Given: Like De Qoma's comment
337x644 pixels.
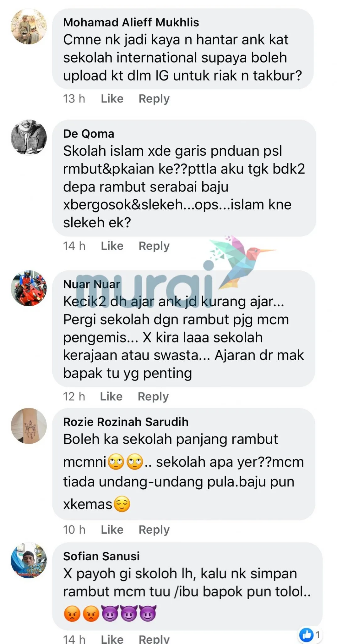Looking at the screenshot, I should (x=112, y=246).
